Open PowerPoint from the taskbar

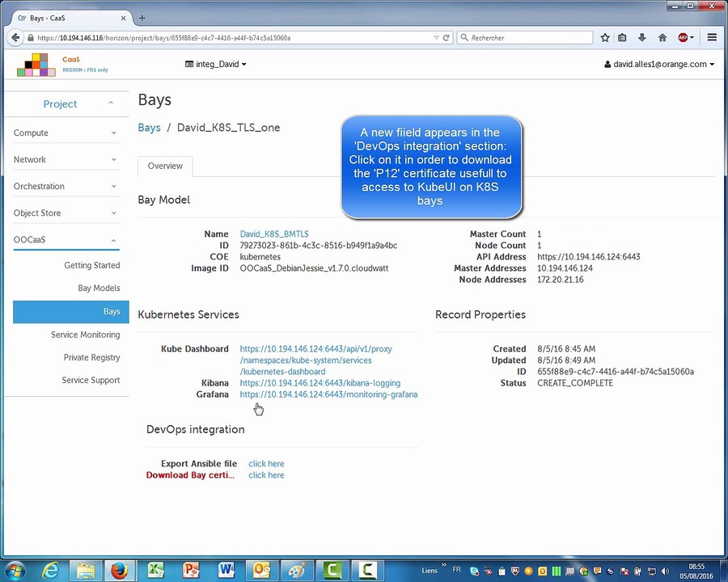click(191, 571)
